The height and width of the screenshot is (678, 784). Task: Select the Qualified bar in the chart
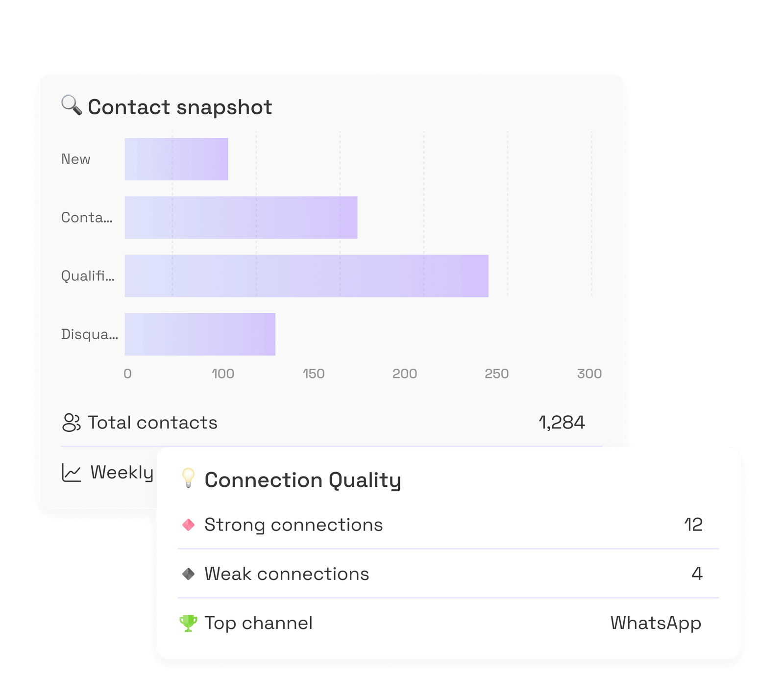pos(307,276)
